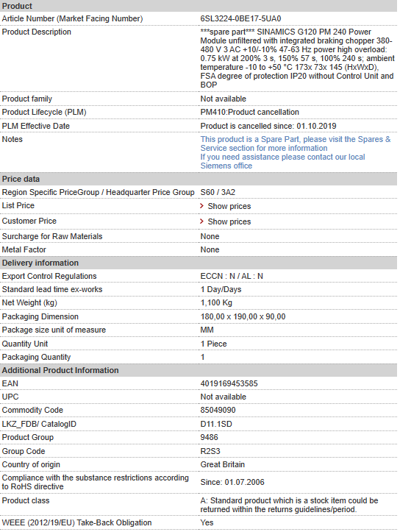Click the Delivery information section header
The width and height of the screenshot is (400, 532).
point(199,263)
